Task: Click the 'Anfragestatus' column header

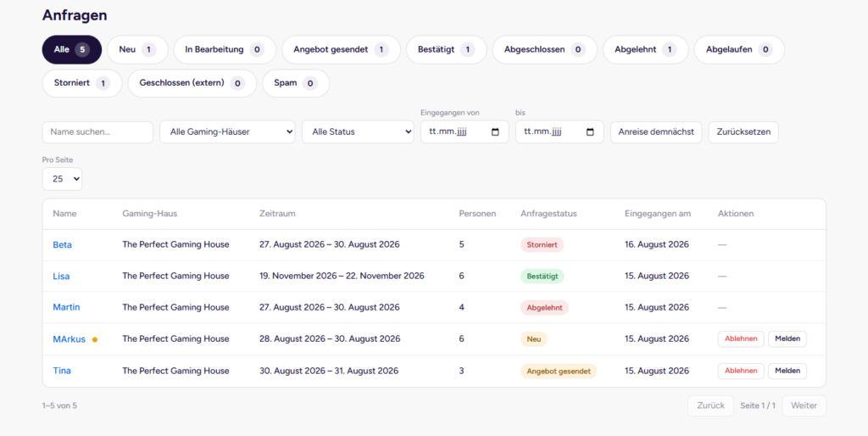Action: click(x=548, y=213)
